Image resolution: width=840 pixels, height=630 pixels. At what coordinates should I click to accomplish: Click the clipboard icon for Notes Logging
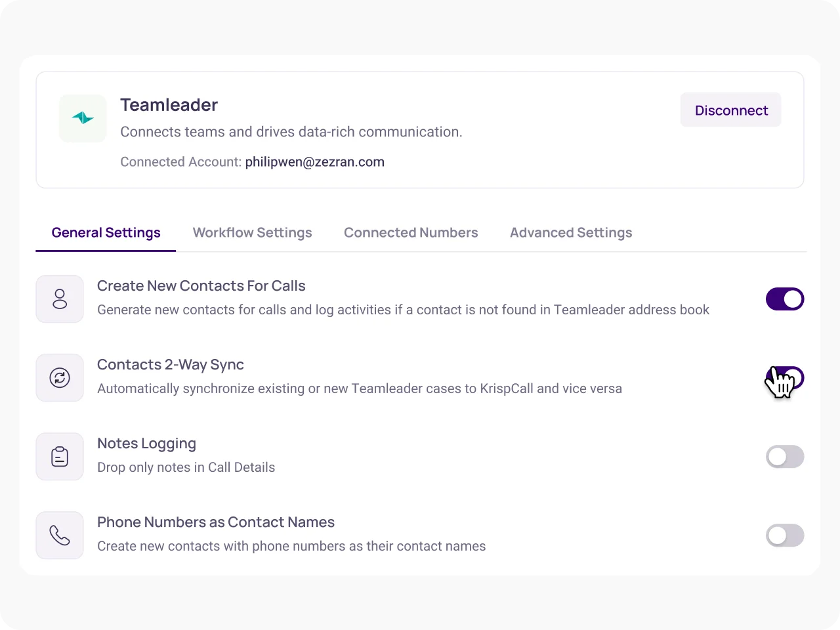pos(60,457)
